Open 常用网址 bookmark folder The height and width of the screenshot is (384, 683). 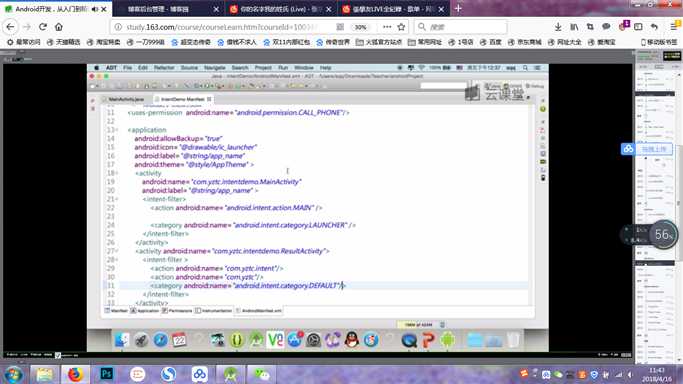pos(425,42)
